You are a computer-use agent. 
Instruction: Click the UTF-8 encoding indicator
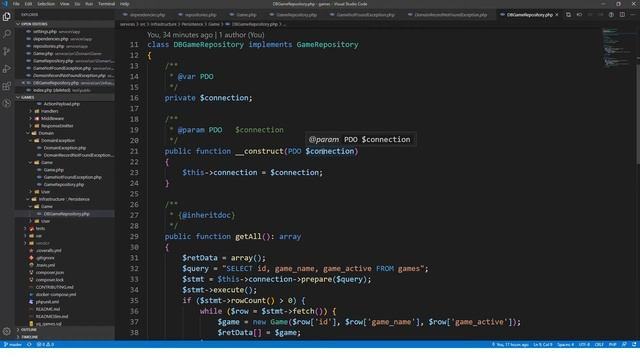pos(584,344)
